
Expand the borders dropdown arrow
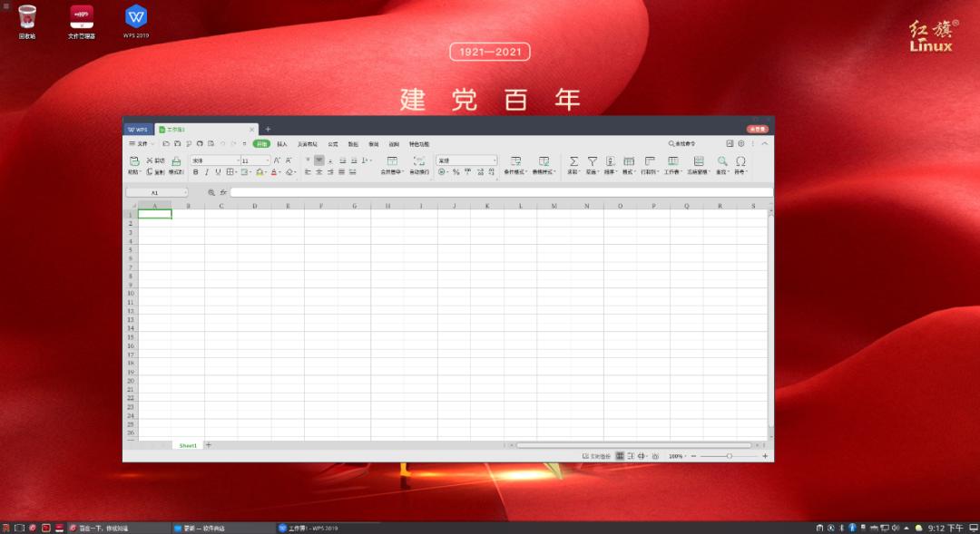click(236, 171)
